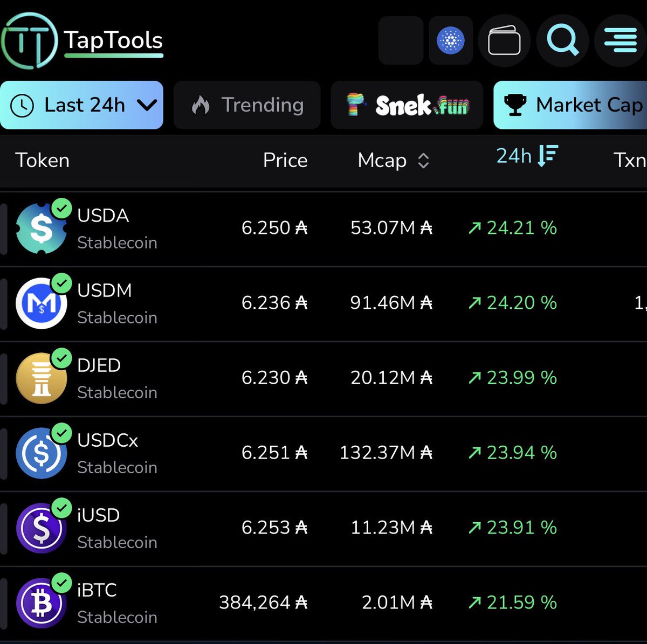
Task: Click the verified badge on iUSD
Action: pyautogui.click(x=62, y=508)
